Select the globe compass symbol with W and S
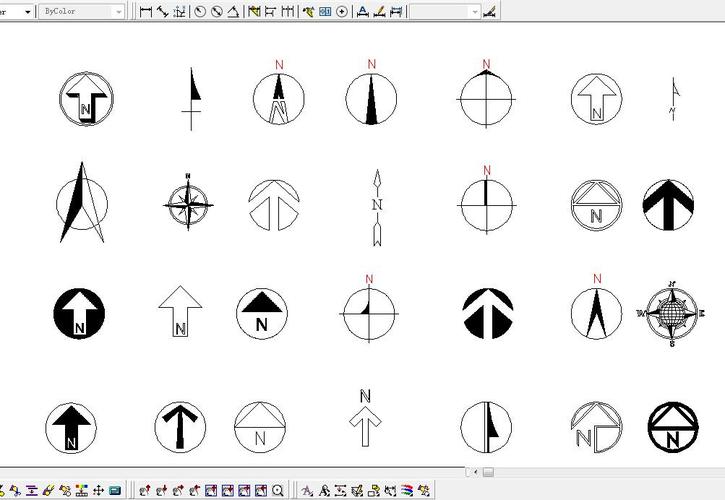Viewport: 725px width, 500px height. (671, 313)
